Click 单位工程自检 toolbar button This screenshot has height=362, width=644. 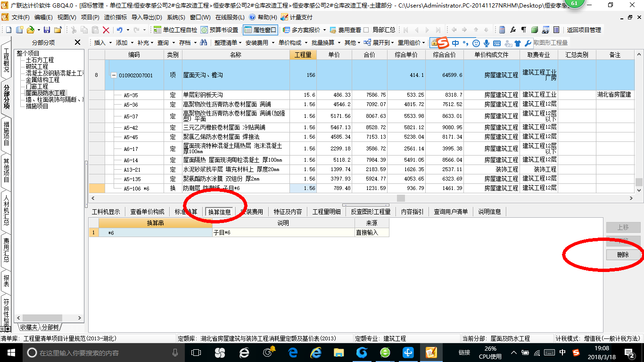point(176,30)
